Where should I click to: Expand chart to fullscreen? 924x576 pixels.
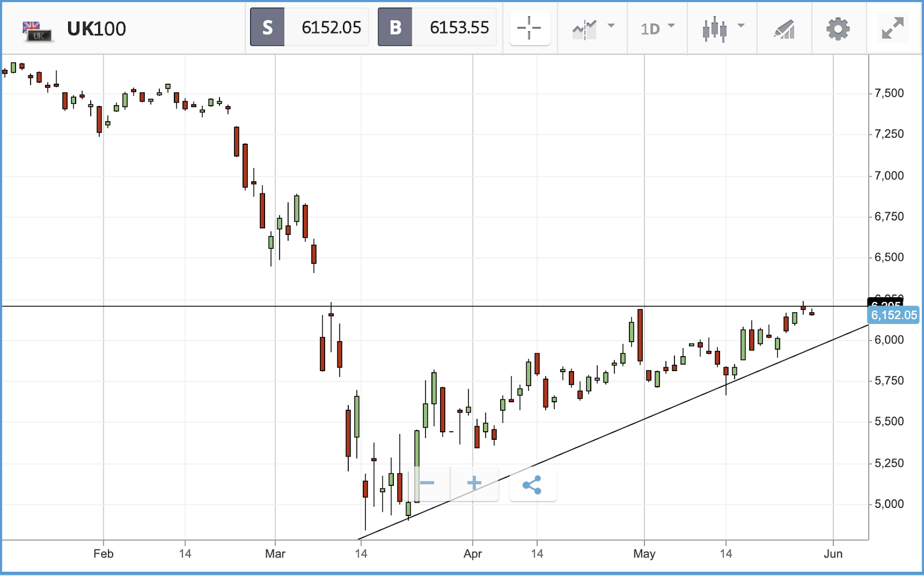coord(892,28)
